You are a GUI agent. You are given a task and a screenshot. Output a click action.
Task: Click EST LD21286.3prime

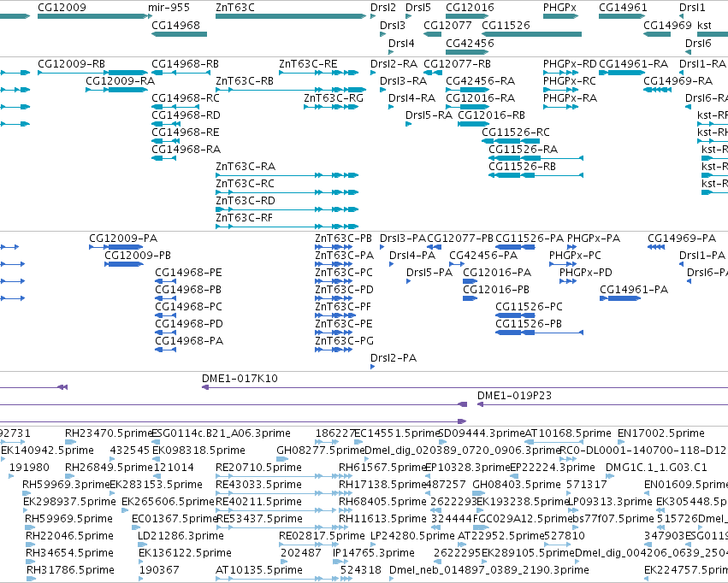point(141,545)
